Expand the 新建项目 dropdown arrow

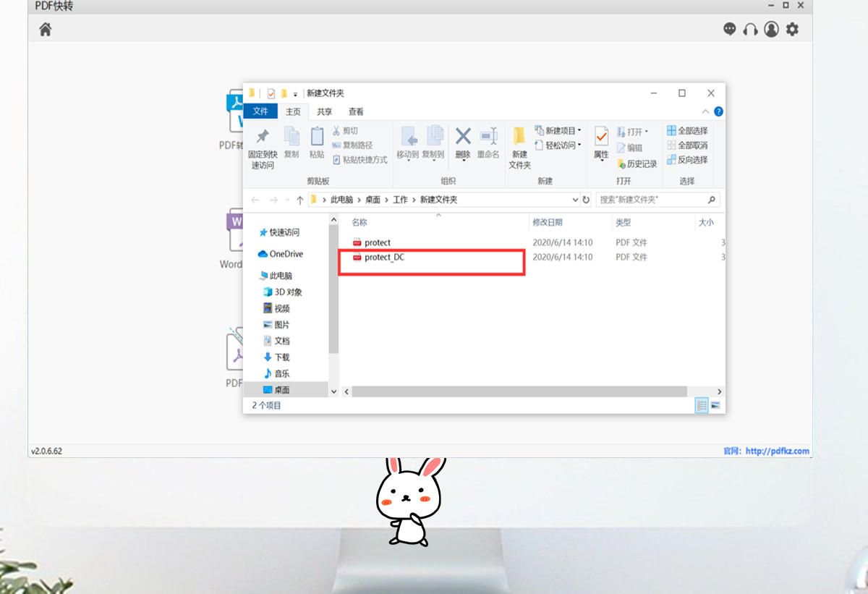click(580, 130)
